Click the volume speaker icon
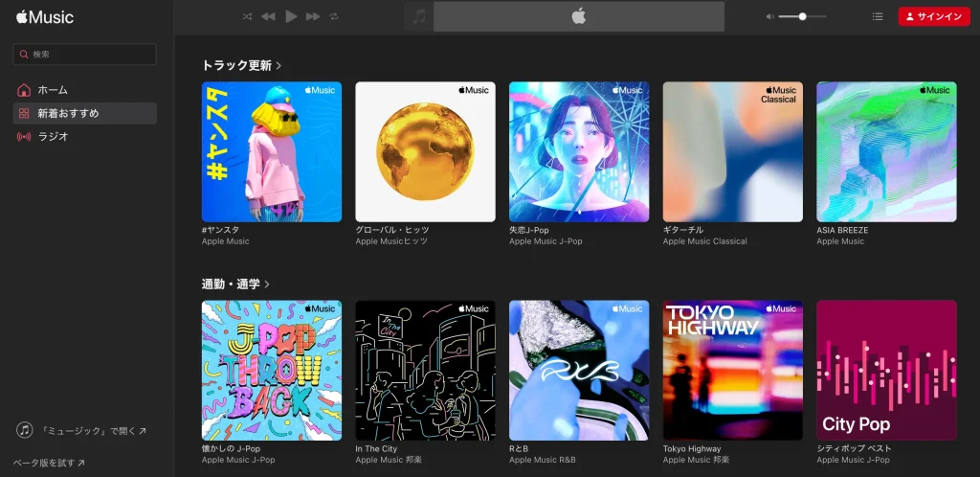Screen dimensions: 980x477 769,16
